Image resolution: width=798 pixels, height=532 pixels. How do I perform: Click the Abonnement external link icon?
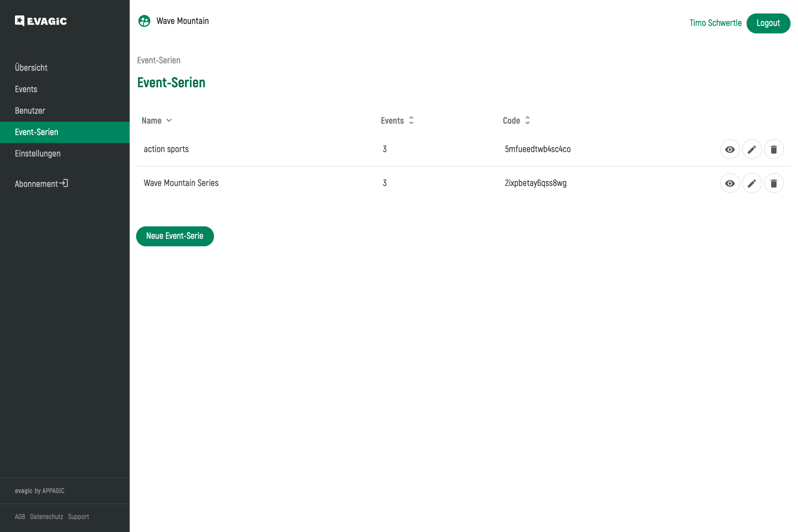(63, 183)
